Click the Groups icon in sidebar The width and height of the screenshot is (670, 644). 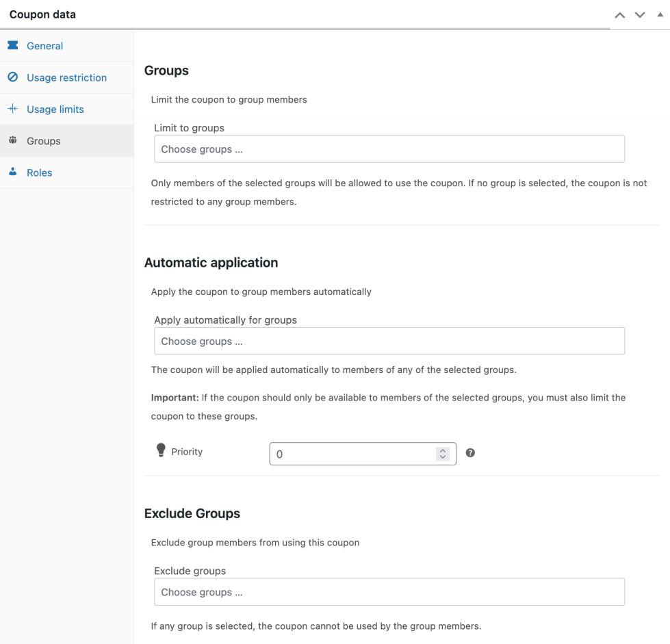pos(12,141)
